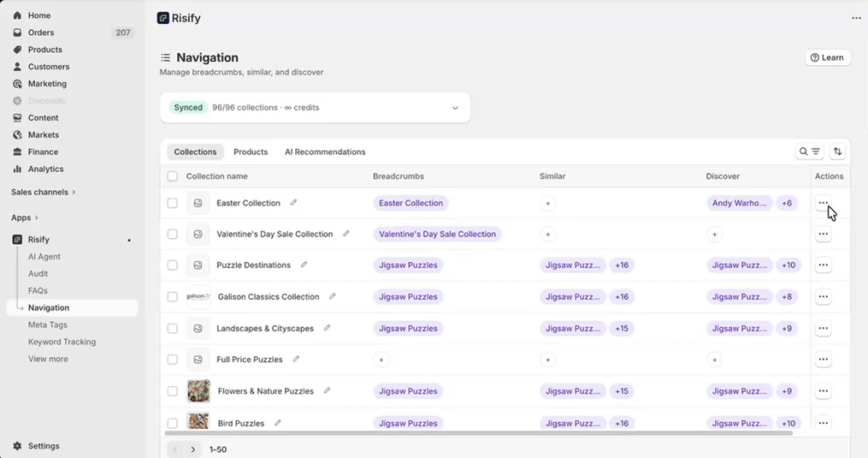Image resolution: width=868 pixels, height=458 pixels.
Task: Add breadcrumb for Full Price Puzzles row
Action: 381,360
